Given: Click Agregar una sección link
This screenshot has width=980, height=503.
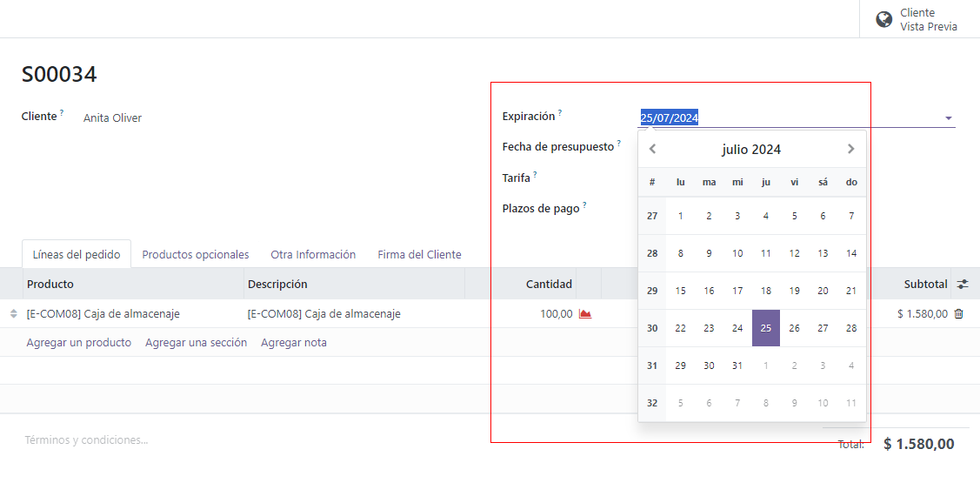Looking at the screenshot, I should coord(196,343).
